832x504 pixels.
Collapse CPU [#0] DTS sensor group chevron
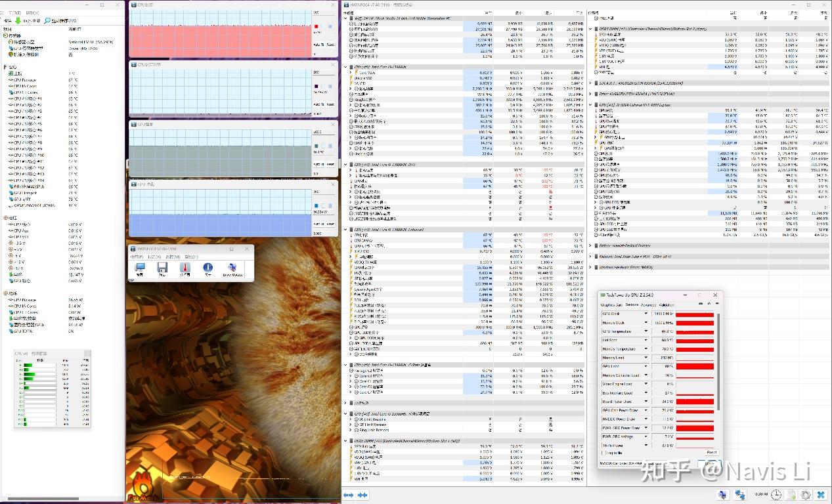coord(347,165)
